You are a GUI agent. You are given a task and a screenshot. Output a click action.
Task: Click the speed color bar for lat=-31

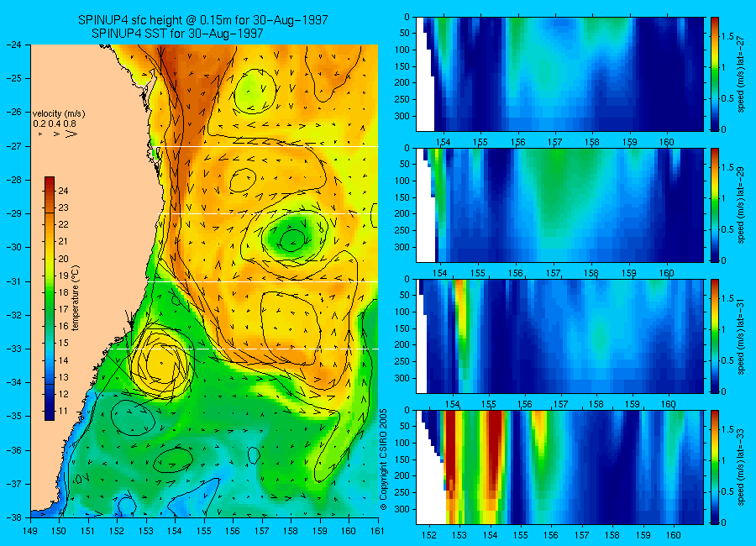point(715,336)
